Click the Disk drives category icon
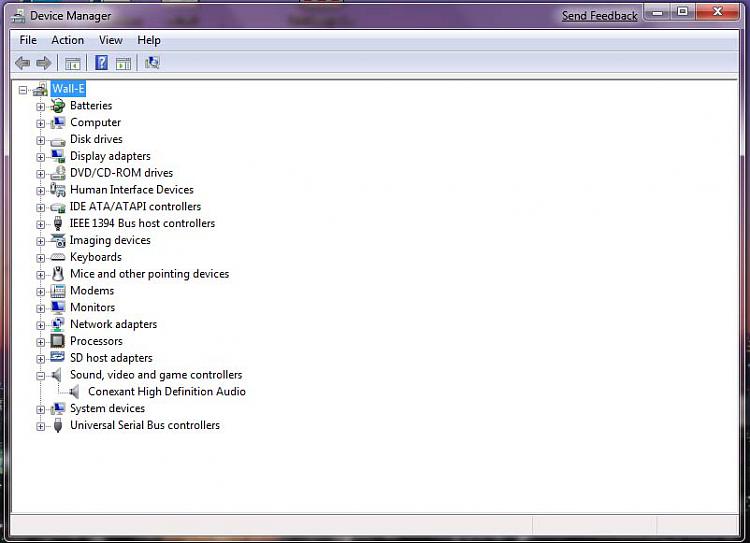This screenshot has width=750, height=543. click(58, 140)
